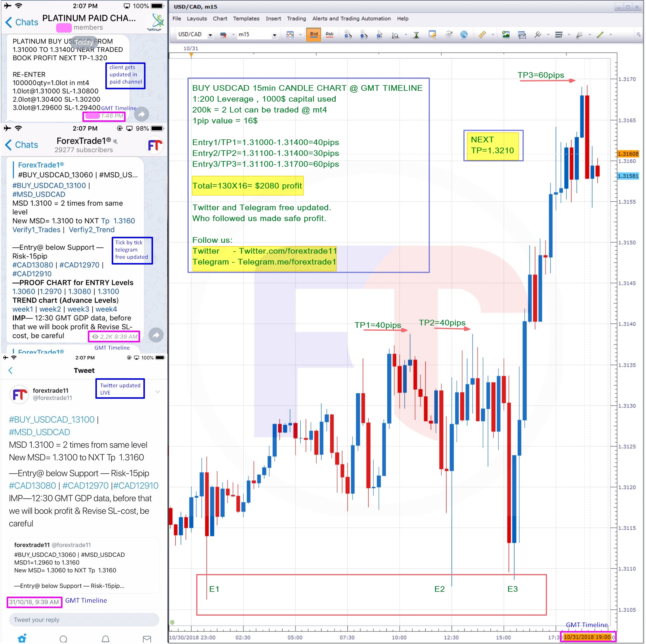
Task: Open the Verfiy2_Trend link
Action: (x=91, y=230)
